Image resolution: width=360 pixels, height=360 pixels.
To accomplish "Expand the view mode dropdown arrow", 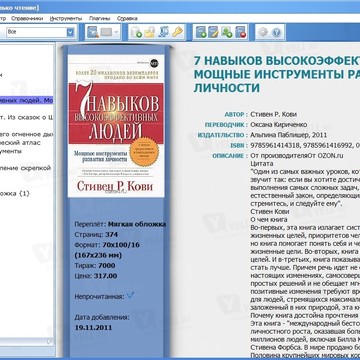I will pyautogui.click(x=116, y=33).
